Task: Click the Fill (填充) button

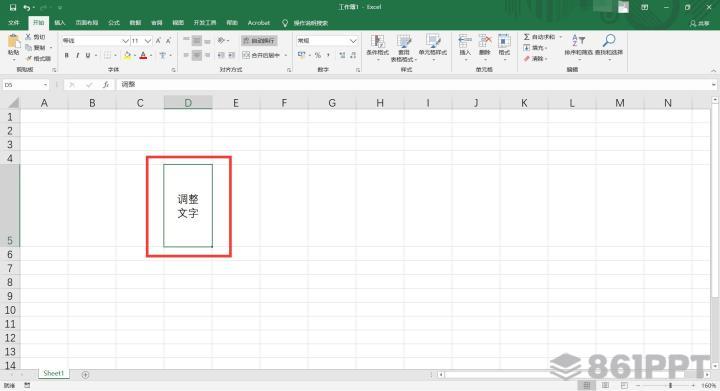Action: (x=534, y=48)
